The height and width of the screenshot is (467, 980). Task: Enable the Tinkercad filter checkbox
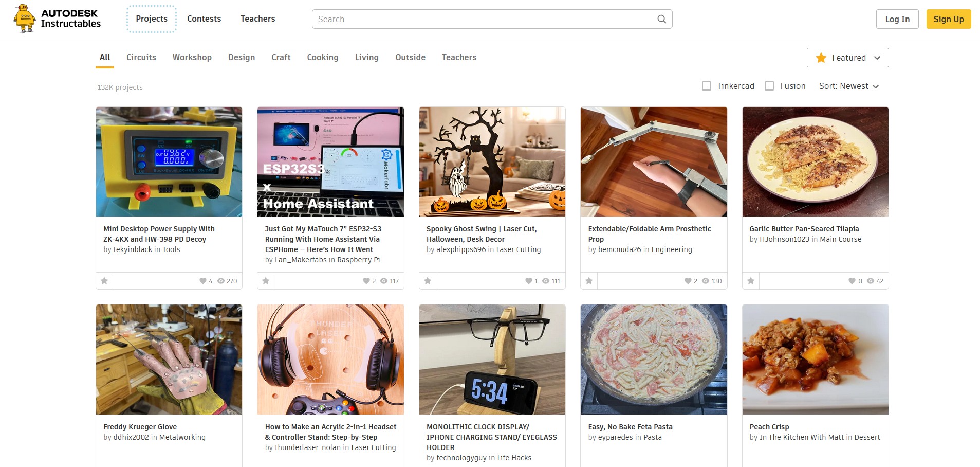(x=707, y=86)
